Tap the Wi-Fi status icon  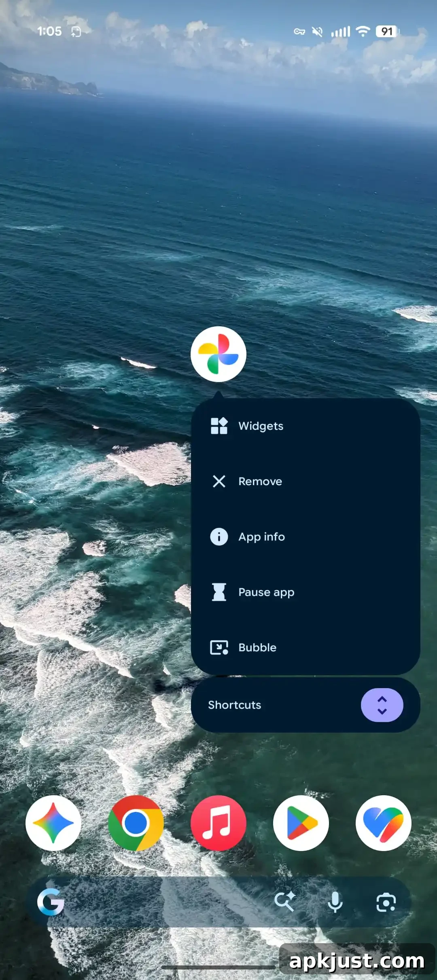click(363, 31)
